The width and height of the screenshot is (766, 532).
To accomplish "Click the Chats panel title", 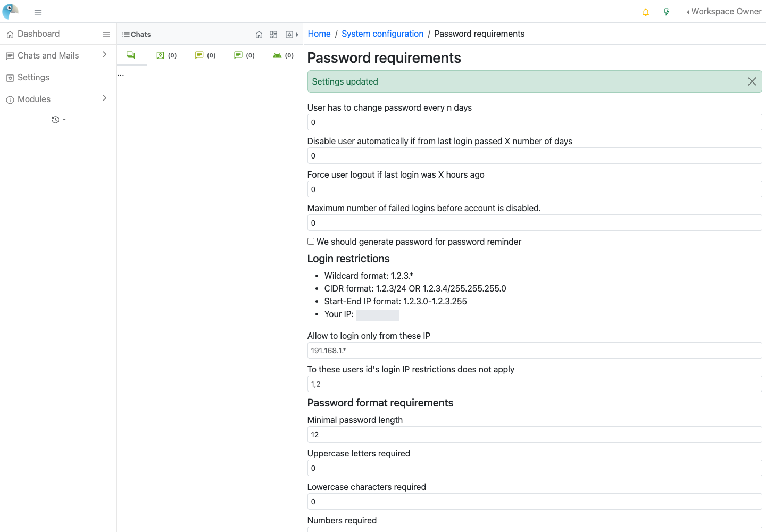I will click(x=137, y=35).
